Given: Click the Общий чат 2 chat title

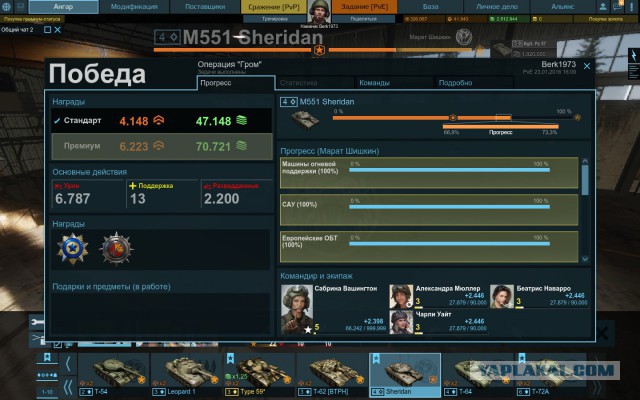Looking at the screenshot, I should [17, 30].
